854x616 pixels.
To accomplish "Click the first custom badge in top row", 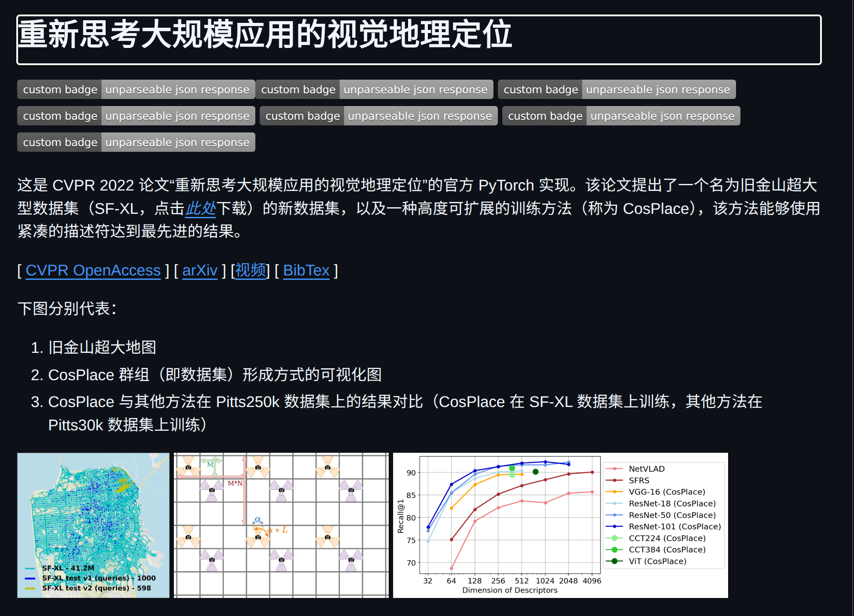I will pos(136,89).
